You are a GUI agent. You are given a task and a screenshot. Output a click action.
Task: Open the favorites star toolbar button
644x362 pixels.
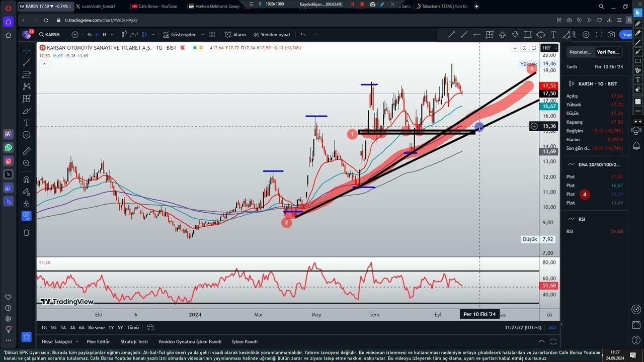point(26,336)
